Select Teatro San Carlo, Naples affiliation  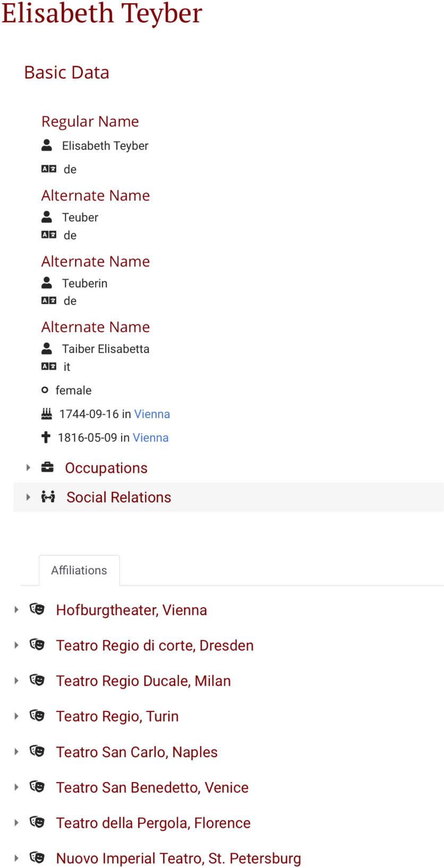136,752
